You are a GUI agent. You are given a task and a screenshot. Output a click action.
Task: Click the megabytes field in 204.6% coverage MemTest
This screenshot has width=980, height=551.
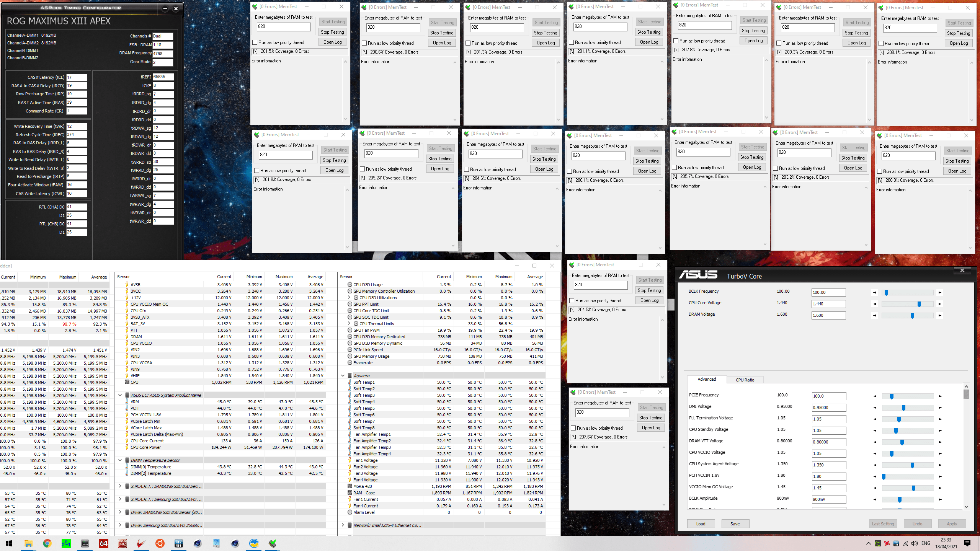tap(495, 153)
